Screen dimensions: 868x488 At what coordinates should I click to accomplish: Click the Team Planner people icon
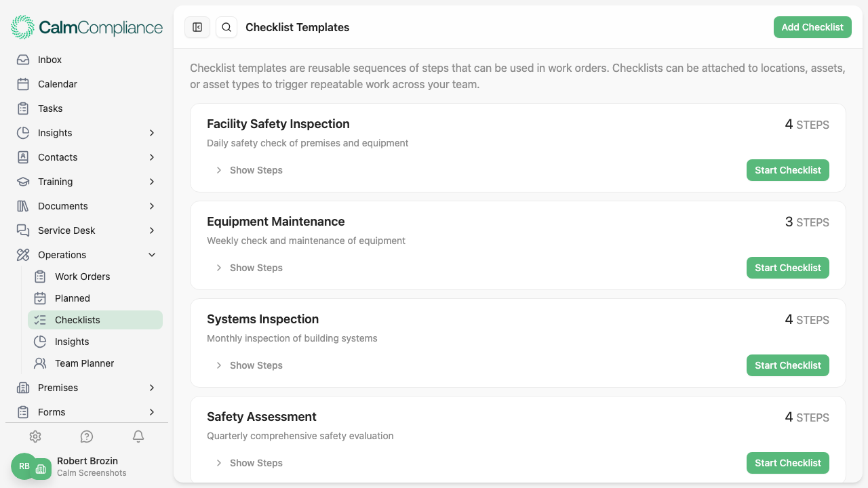(x=40, y=363)
